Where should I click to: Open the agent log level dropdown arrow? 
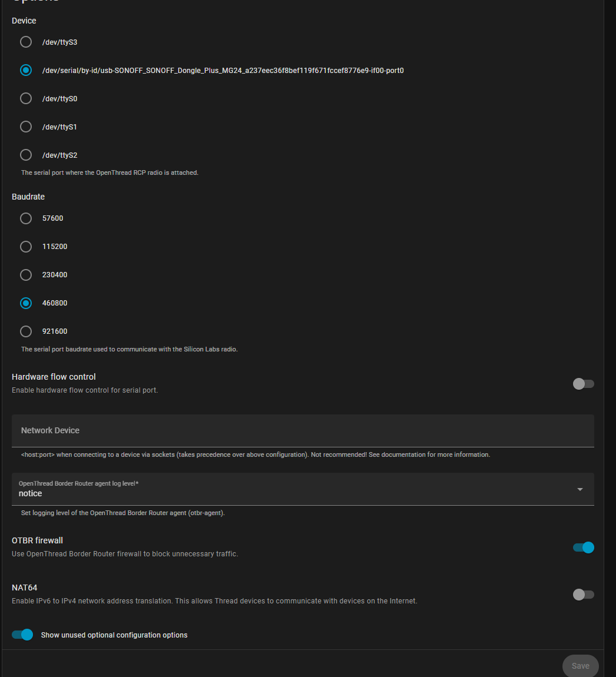coord(580,489)
